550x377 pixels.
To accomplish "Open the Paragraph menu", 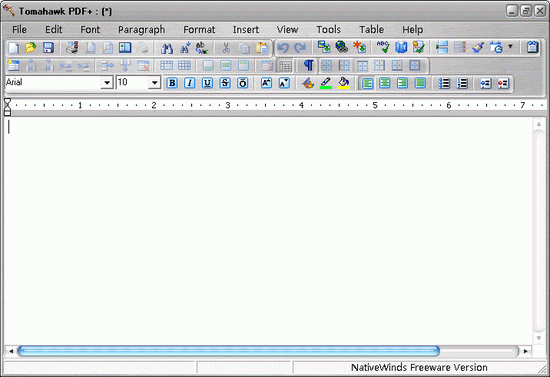I will (141, 30).
